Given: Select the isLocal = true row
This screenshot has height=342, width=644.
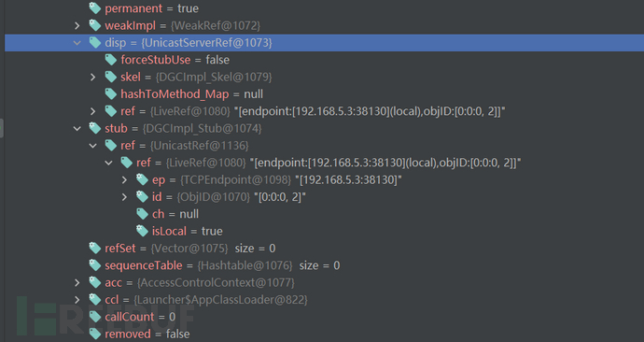Looking at the screenshot, I should tap(324, 231).
